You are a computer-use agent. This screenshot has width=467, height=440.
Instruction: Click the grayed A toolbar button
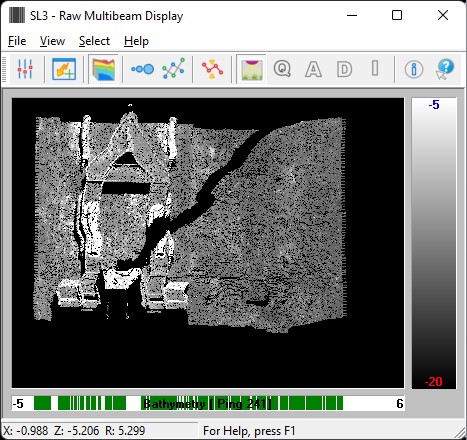[x=313, y=69]
